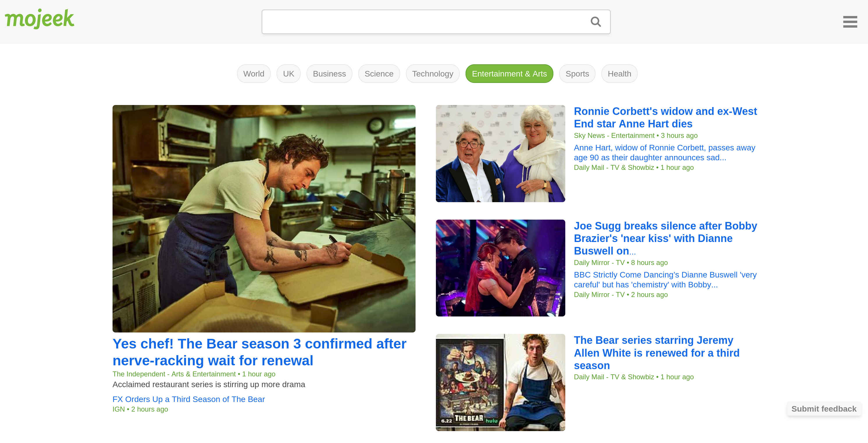Open the hamburger menu
868x443 pixels.
pyautogui.click(x=849, y=22)
